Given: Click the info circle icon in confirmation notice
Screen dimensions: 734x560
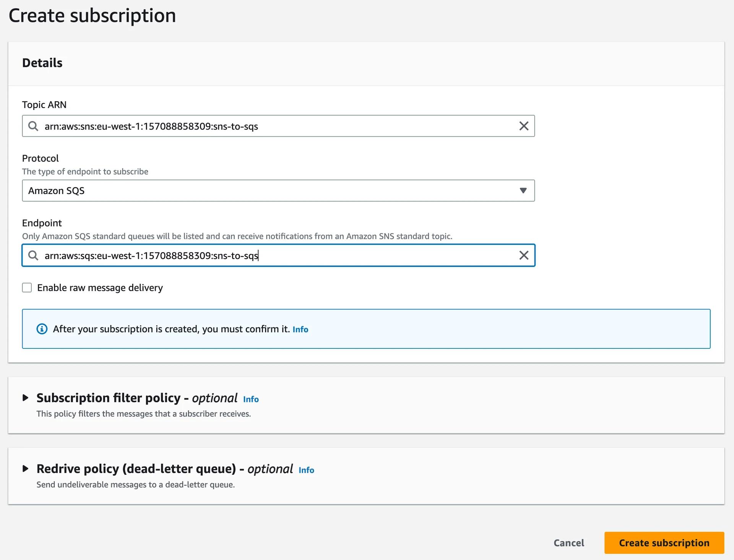Looking at the screenshot, I should coord(42,329).
